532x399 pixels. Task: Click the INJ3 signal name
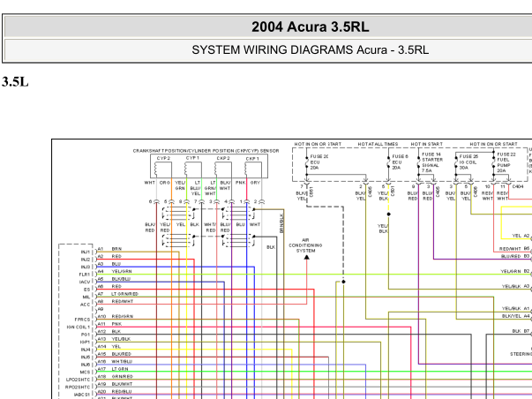[x=86, y=267]
